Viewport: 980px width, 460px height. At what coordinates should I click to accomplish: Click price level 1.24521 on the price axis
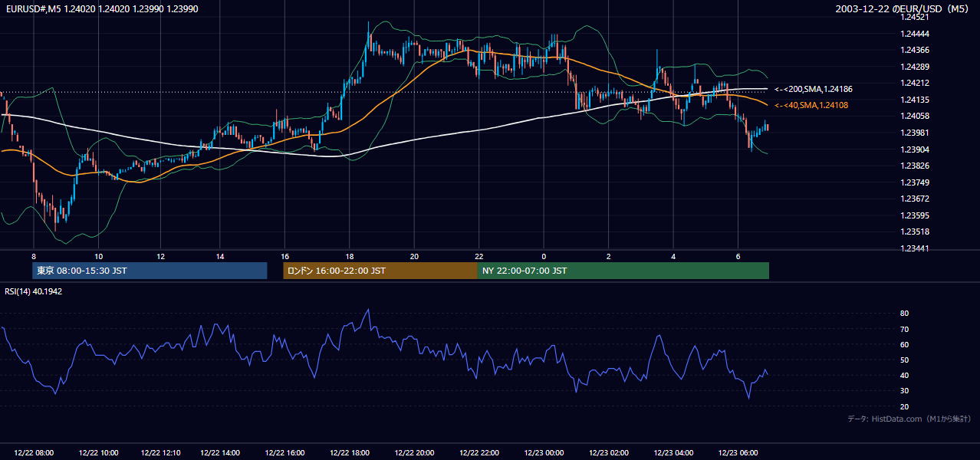[x=915, y=17]
